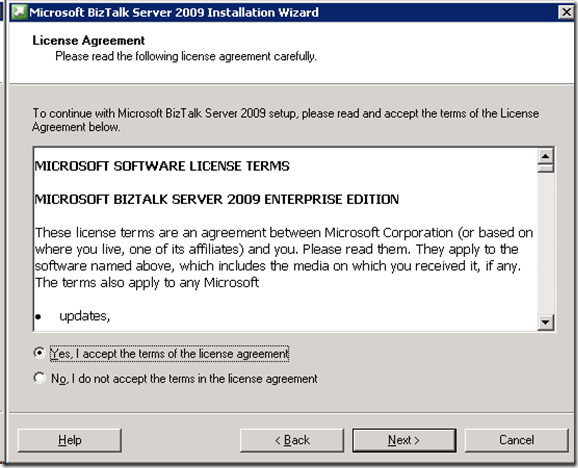Select 'No, I do not accept' radio button
578x468 pixels.
pyautogui.click(x=39, y=378)
